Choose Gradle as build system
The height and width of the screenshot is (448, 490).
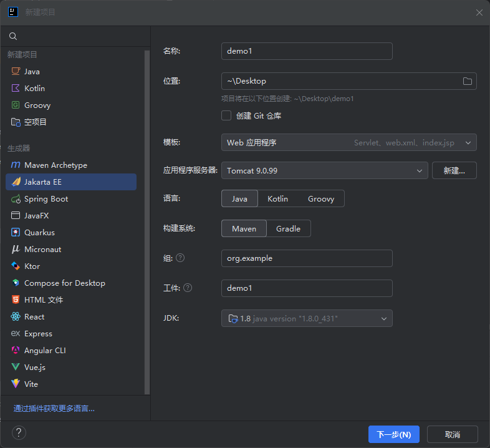pyautogui.click(x=288, y=229)
